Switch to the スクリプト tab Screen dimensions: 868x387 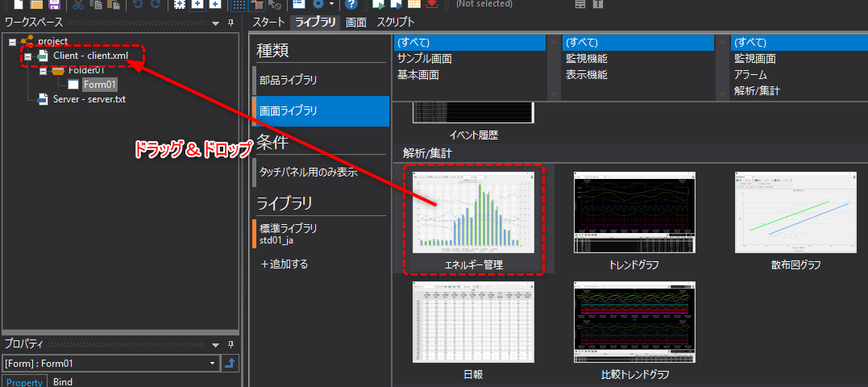click(x=395, y=23)
